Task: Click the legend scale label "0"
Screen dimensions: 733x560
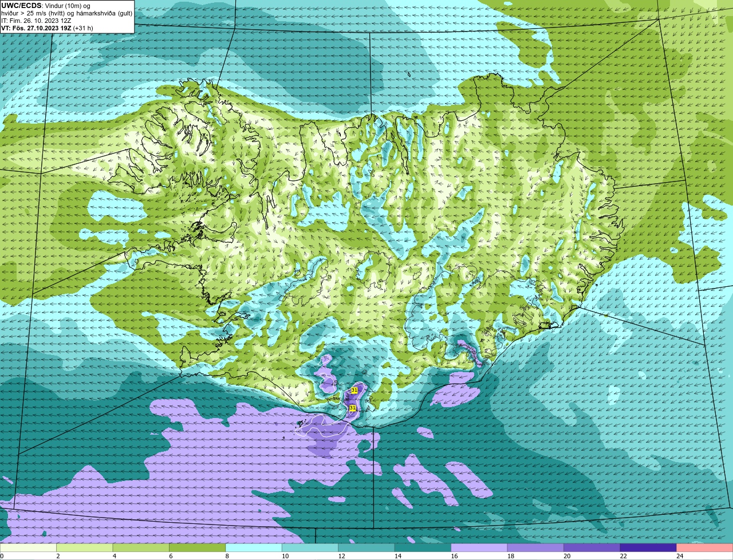Action: (x=2, y=556)
